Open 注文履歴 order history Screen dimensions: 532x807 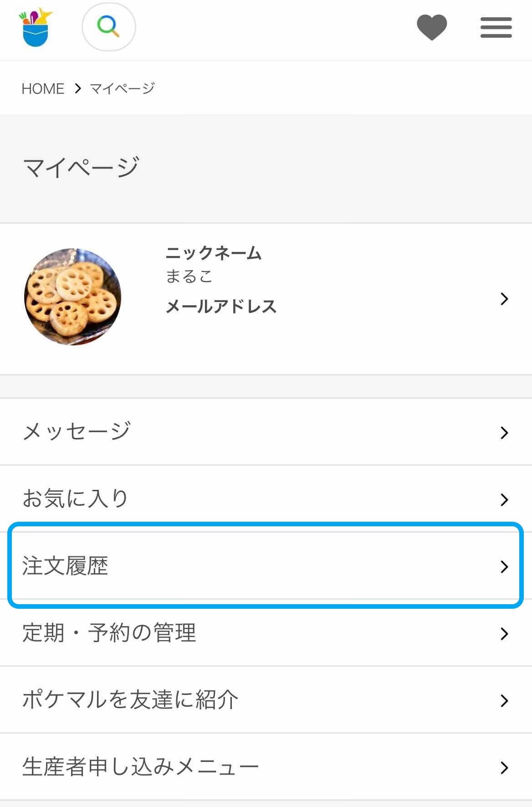click(x=66, y=566)
